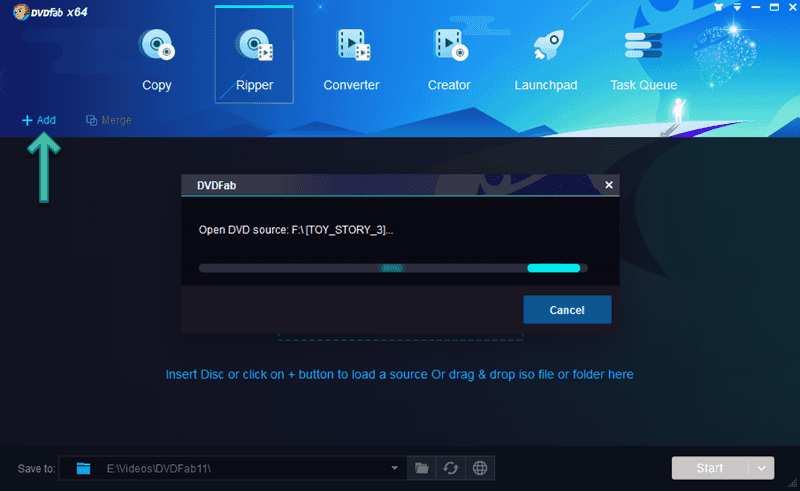This screenshot has height=491, width=800.
Task: Select the Ripper module tab
Action: (254, 56)
